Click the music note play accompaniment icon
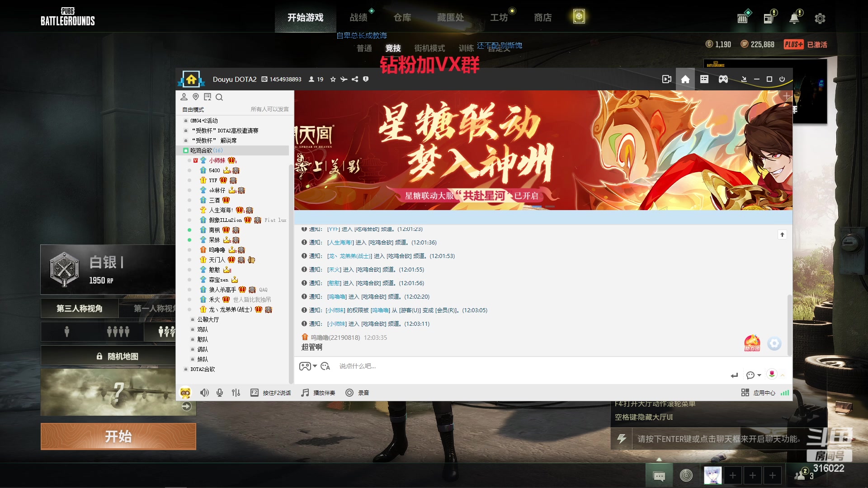The width and height of the screenshot is (868, 488). click(x=306, y=393)
